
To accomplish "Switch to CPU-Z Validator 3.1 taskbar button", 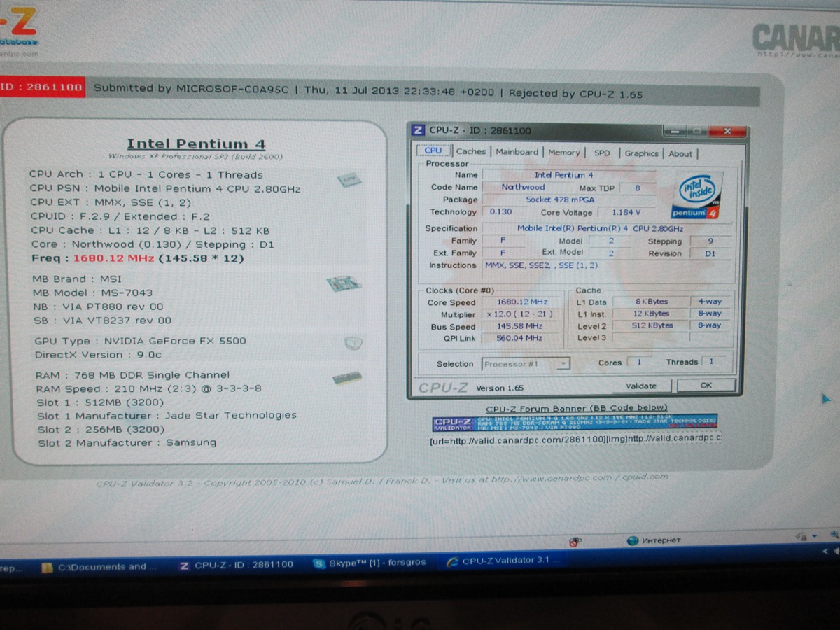I will pos(503,561).
